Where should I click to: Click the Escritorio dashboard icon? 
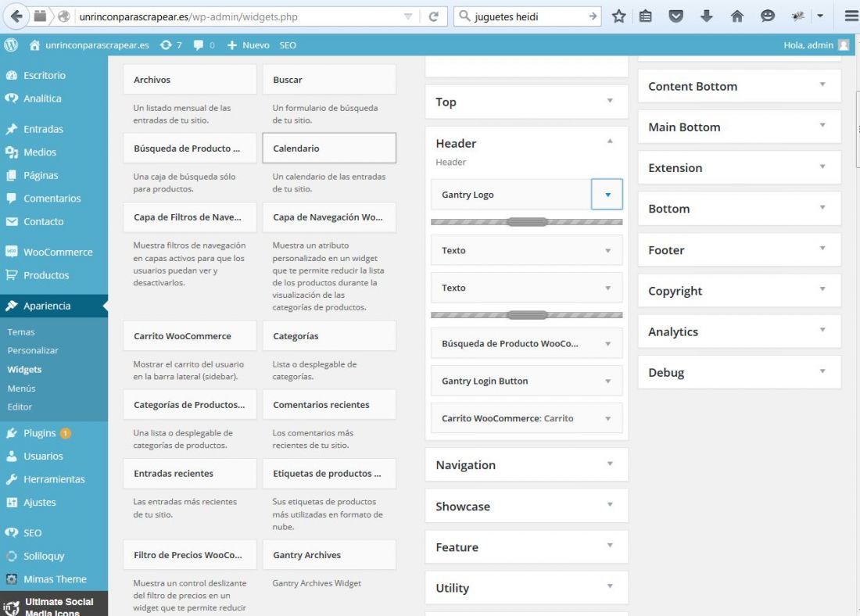(12, 76)
